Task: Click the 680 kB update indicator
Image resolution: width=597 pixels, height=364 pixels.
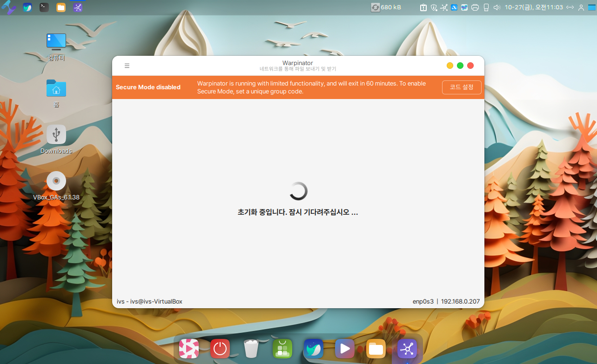Action: click(x=386, y=7)
